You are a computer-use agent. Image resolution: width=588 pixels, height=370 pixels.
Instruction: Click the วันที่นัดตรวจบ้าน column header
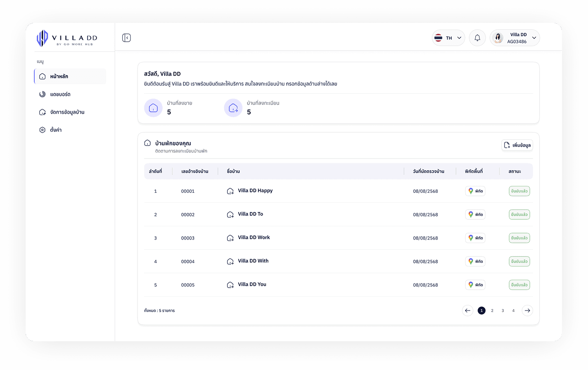click(429, 171)
